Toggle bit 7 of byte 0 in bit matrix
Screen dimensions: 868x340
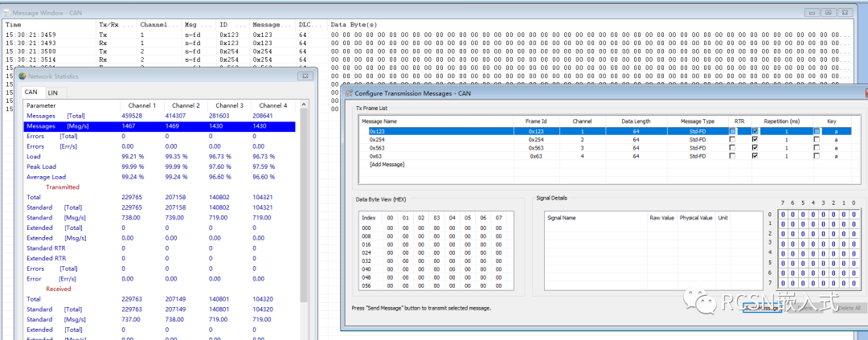pyautogui.click(x=782, y=215)
